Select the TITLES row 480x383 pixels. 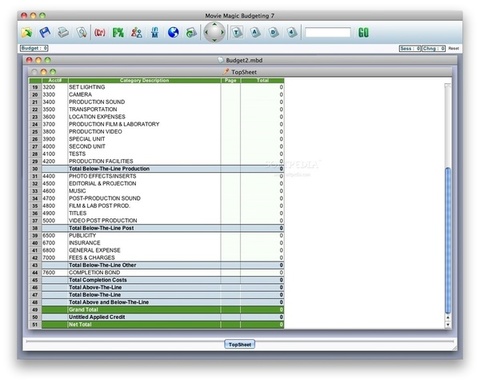click(x=156, y=213)
